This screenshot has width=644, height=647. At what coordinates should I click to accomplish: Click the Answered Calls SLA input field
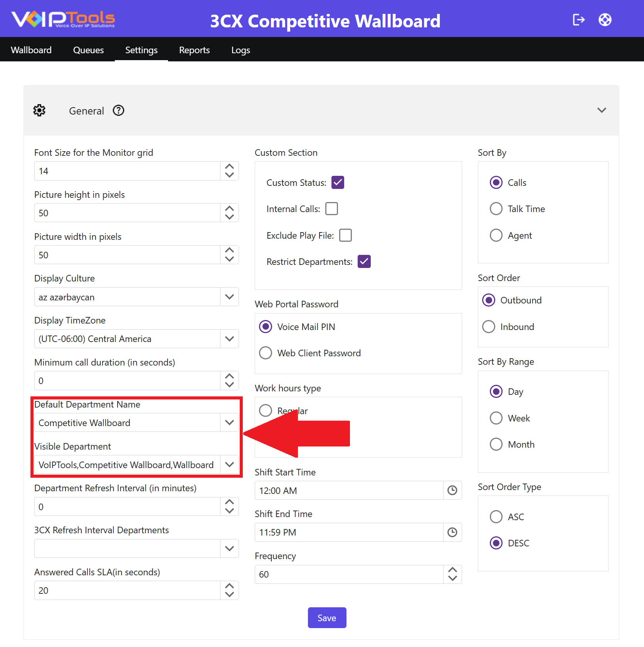tap(127, 590)
